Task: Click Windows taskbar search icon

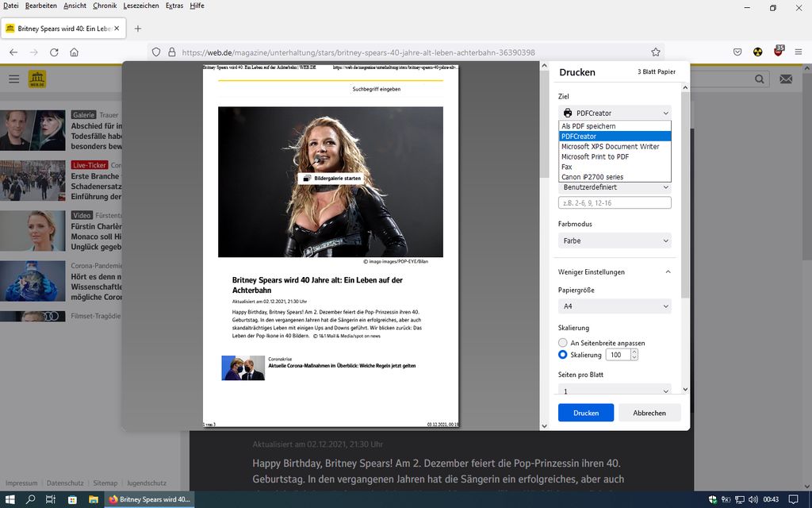Action: 31,499
